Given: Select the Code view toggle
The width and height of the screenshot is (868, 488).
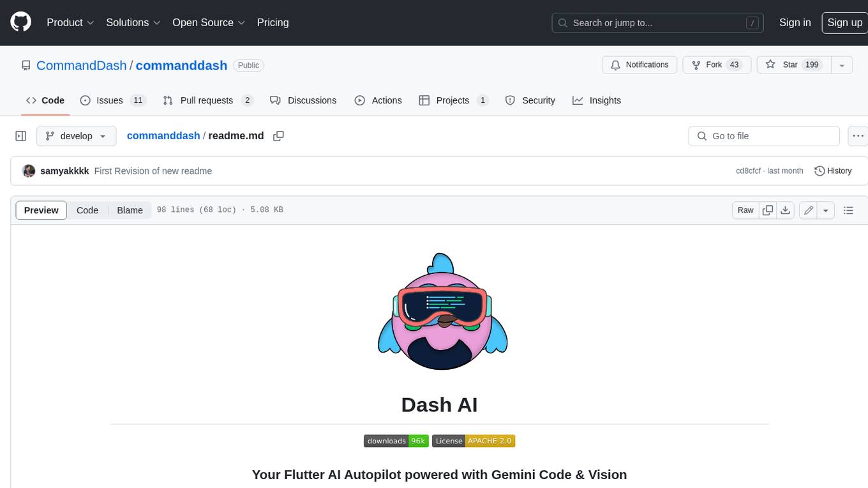Looking at the screenshot, I should (x=87, y=210).
